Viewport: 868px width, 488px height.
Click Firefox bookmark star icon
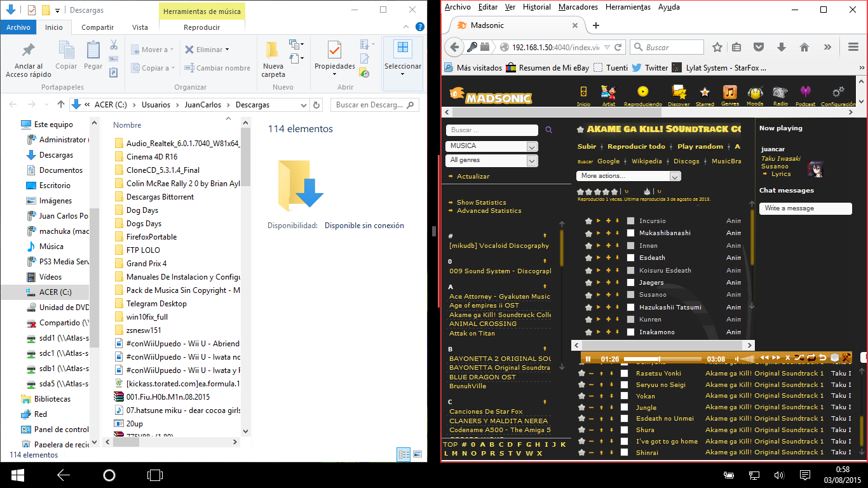717,47
